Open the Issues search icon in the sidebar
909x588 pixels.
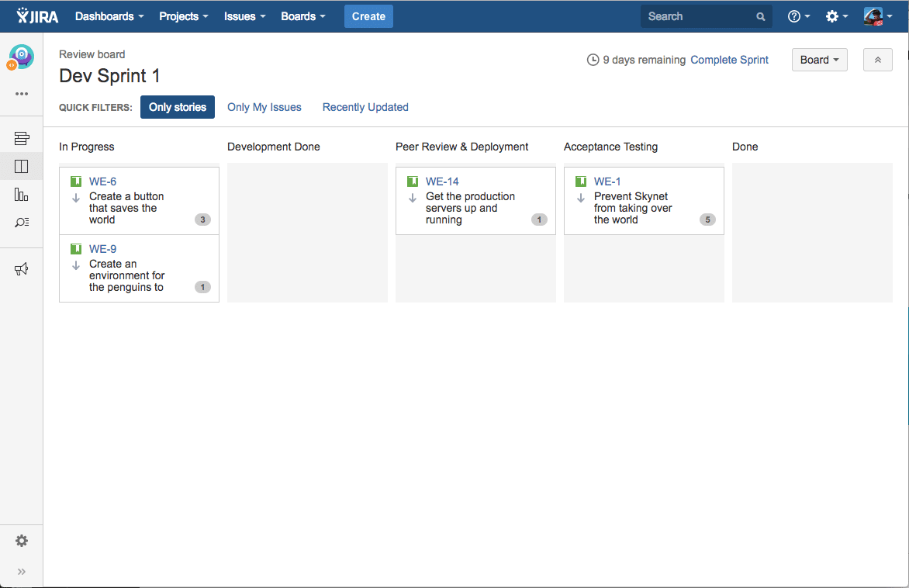click(x=22, y=222)
